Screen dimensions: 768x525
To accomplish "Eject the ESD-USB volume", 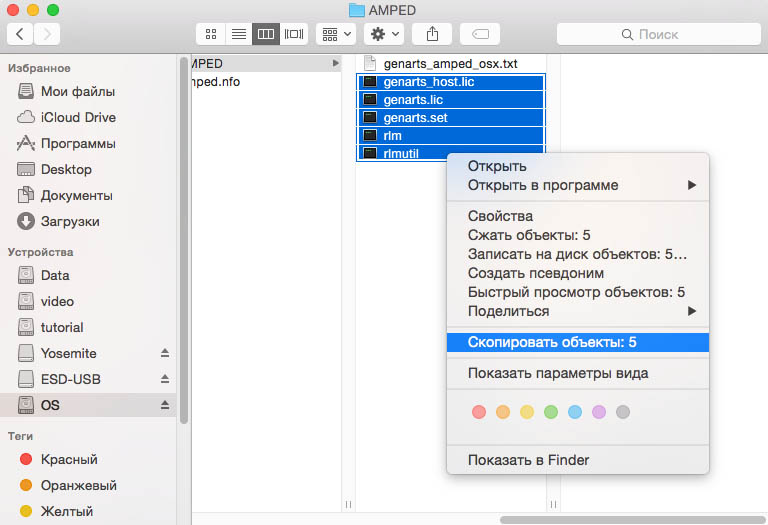I will (x=165, y=379).
